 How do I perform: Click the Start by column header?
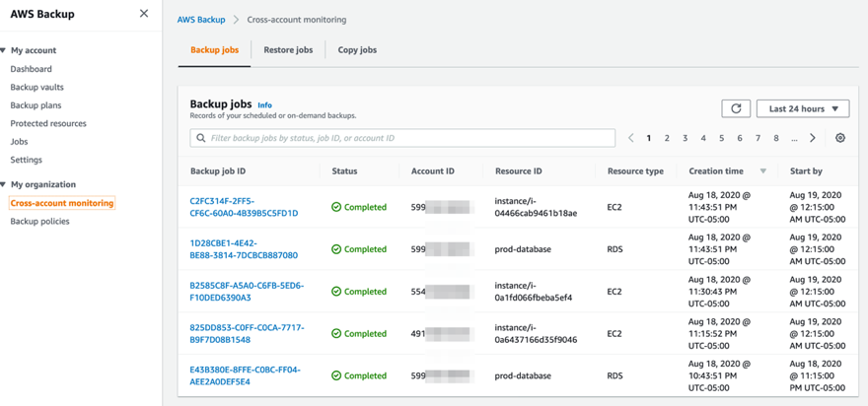click(806, 171)
